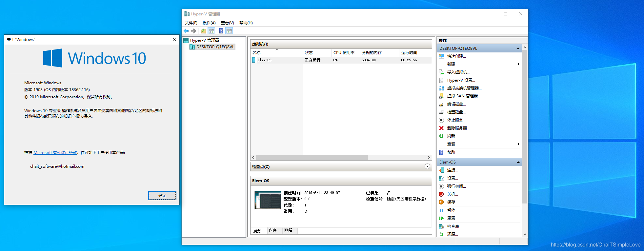Click the 连接 connect icon for Elem-OS
The height and width of the screenshot is (251, 644).
pyautogui.click(x=441, y=170)
